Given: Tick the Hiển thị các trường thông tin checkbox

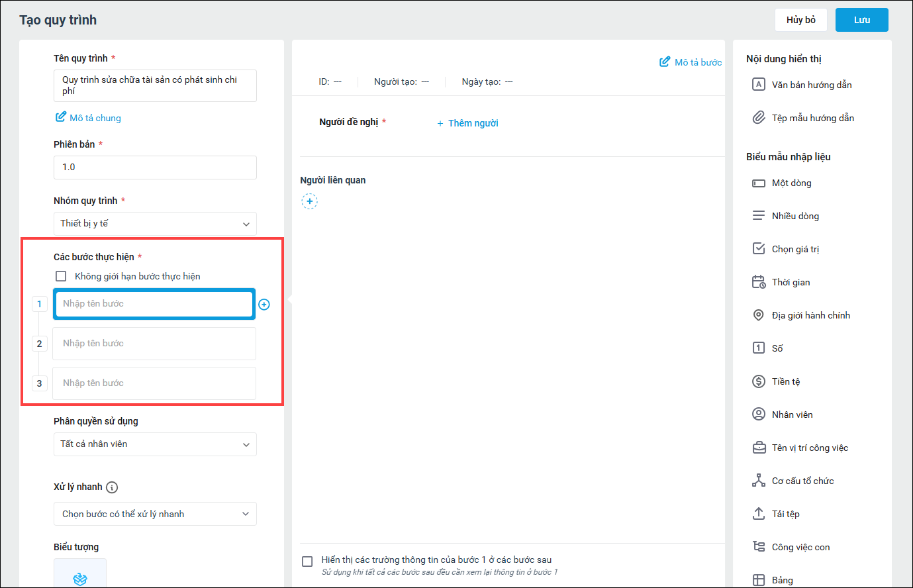Looking at the screenshot, I should pyautogui.click(x=307, y=562).
